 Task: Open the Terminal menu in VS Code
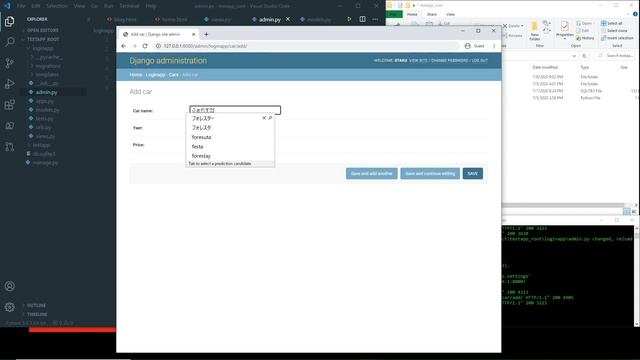pyautogui.click(x=129, y=6)
